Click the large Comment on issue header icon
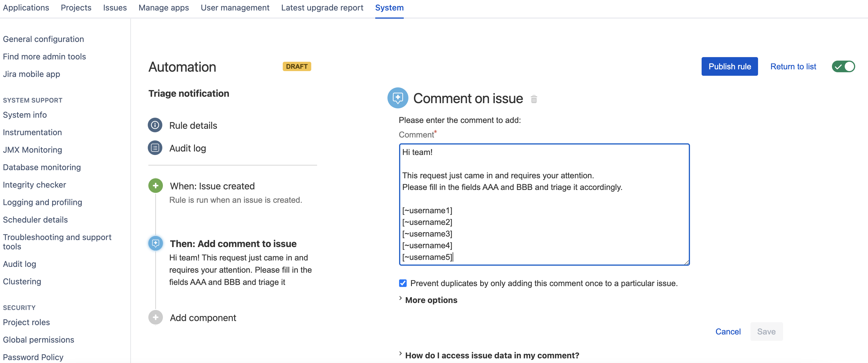The width and height of the screenshot is (868, 363). click(x=398, y=98)
